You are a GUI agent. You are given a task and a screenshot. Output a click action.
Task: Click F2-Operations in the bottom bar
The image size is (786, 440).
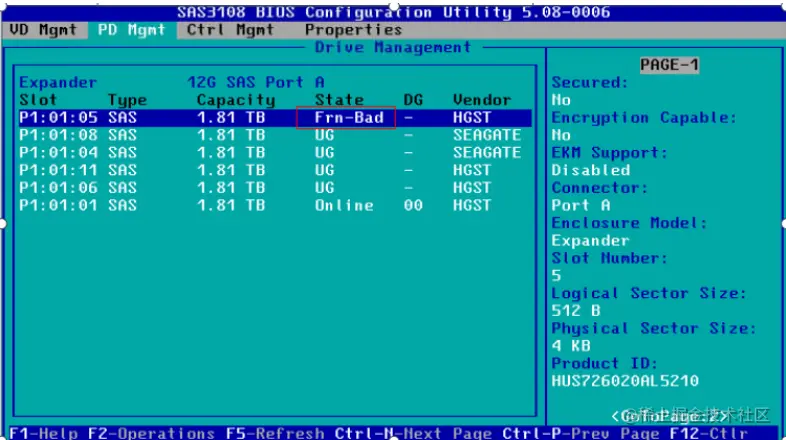[151, 433]
